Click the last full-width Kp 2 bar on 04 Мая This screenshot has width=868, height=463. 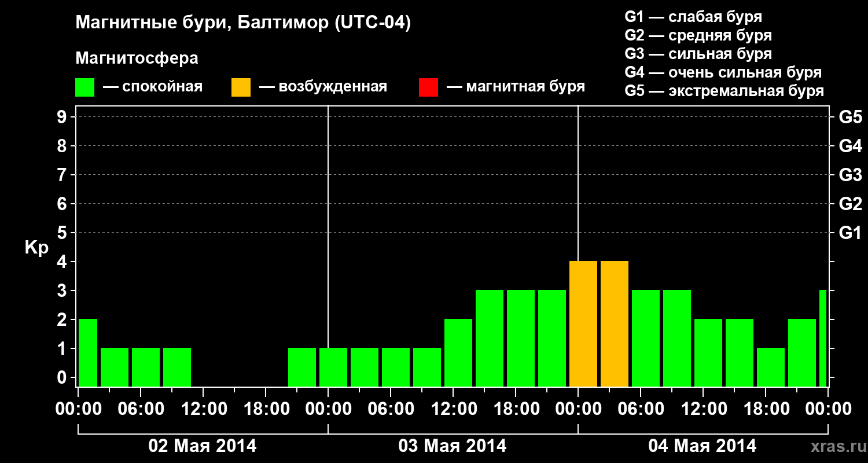[x=802, y=353]
